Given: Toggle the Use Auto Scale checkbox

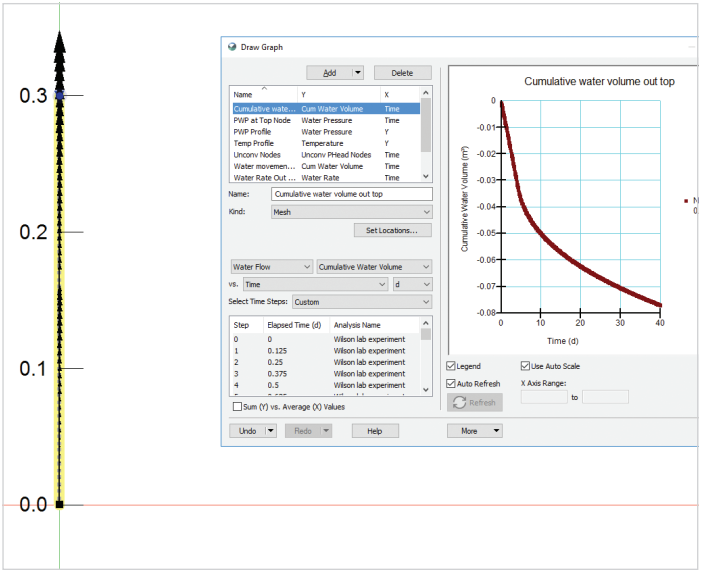Looking at the screenshot, I should click(525, 366).
